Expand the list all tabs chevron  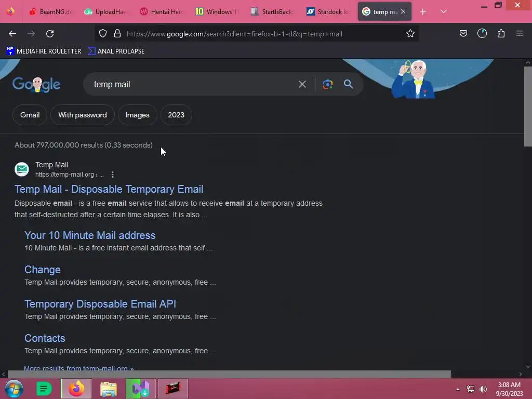(x=444, y=11)
